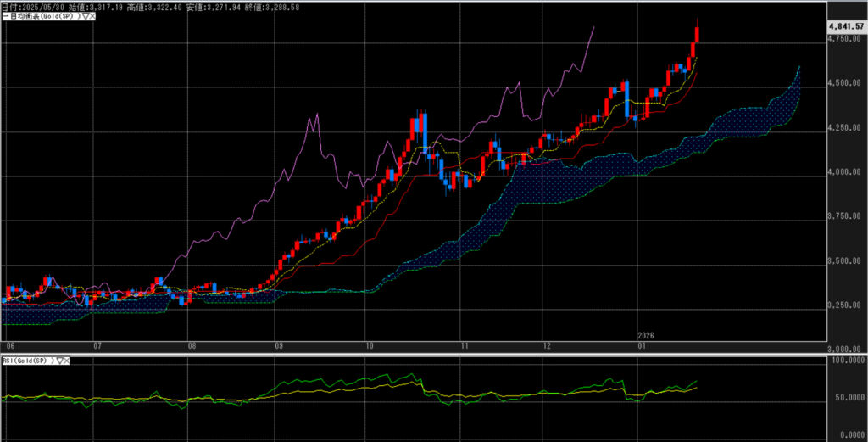Select the green RSI line at its right end
Image resolution: width=868 pixels, height=442 pixels.
(x=696, y=382)
